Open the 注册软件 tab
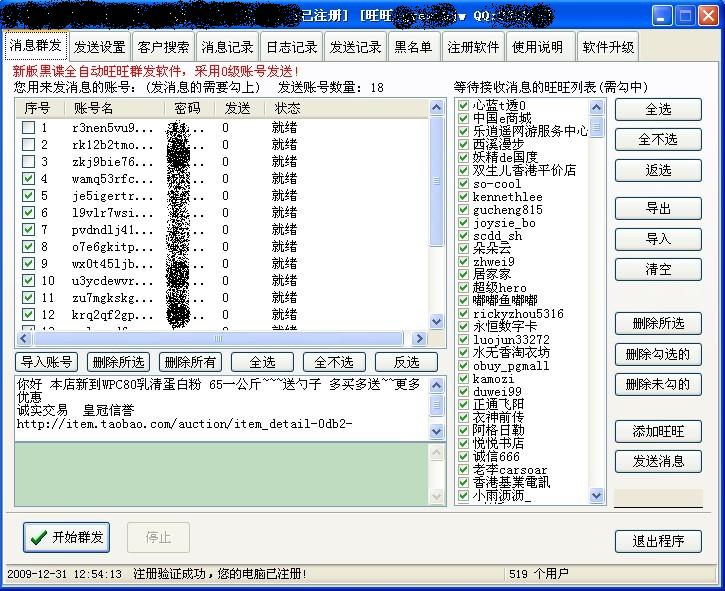The height and width of the screenshot is (591, 725). pyautogui.click(x=473, y=47)
